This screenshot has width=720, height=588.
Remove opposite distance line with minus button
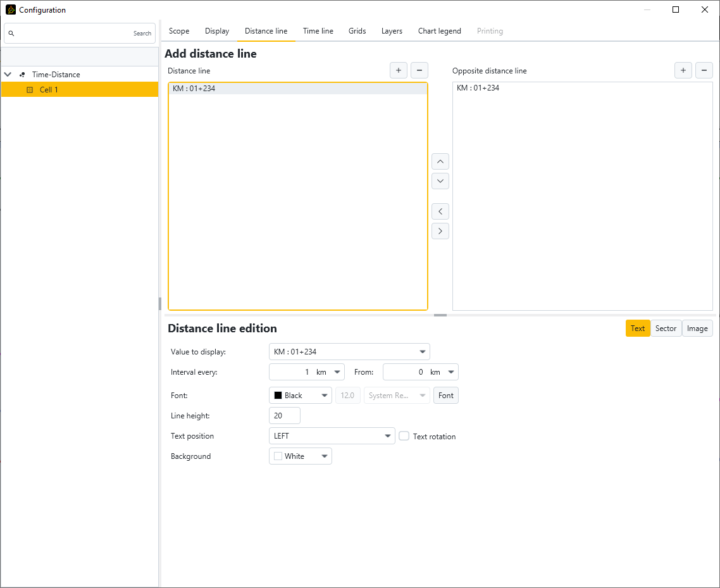(704, 70)
